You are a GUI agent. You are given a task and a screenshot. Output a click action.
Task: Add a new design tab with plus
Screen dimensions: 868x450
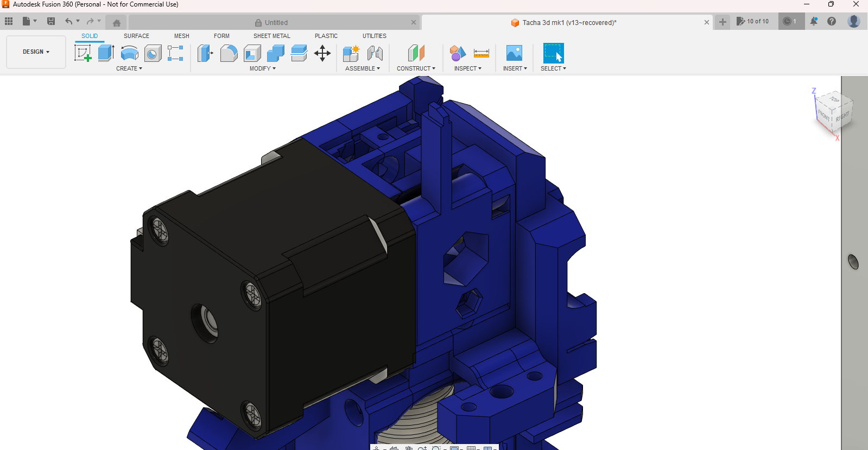[x=723, y=22]
